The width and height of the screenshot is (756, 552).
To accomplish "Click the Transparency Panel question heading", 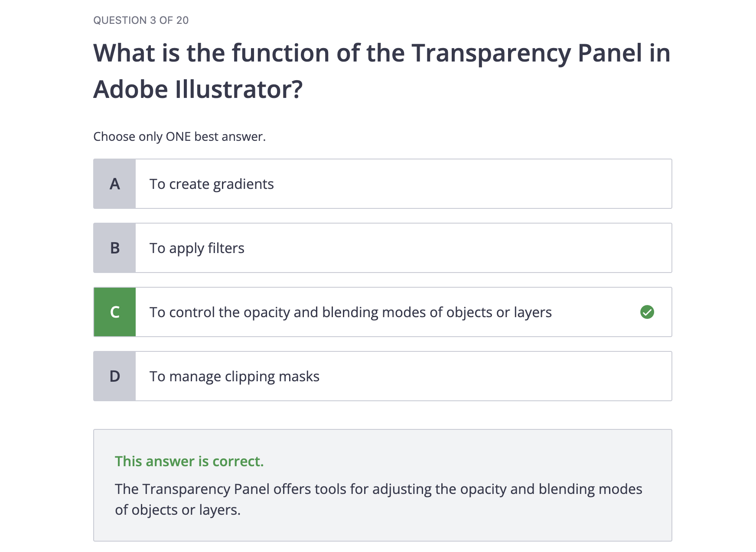I will click(x=381, y=53).
